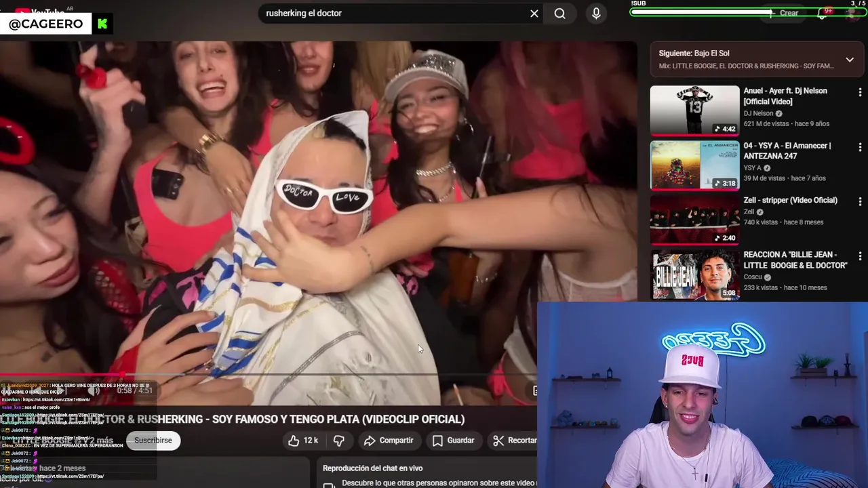This screenshot has height=488, width=868.
Task: Click the magnifying glass search button
Action: pyautogui.click(x=559, y=14)
